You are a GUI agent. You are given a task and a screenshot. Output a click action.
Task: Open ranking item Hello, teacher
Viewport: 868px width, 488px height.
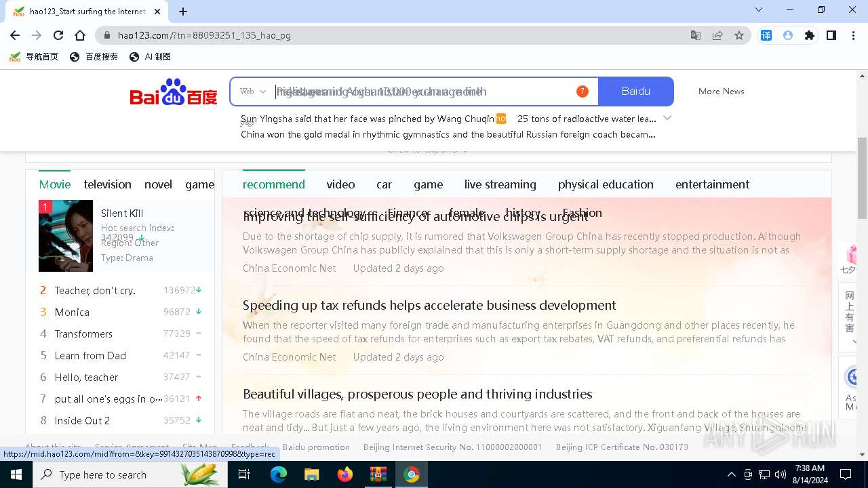tap(86, 377)
